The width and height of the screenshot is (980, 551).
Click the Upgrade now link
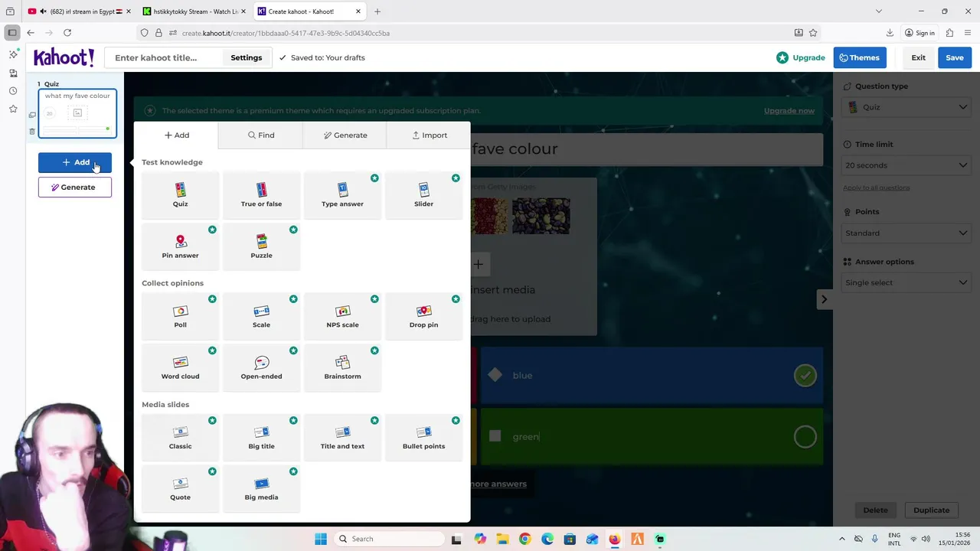789,111
